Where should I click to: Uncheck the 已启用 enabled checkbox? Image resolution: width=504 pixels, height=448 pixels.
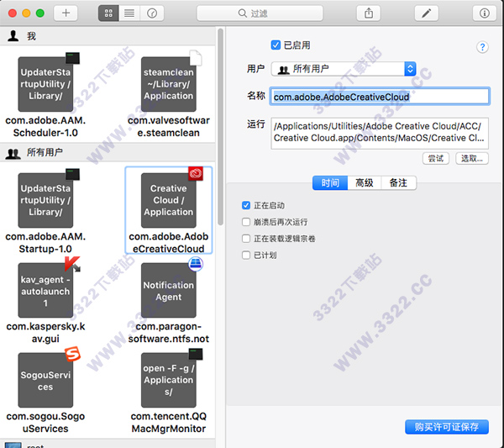[276, 45]
